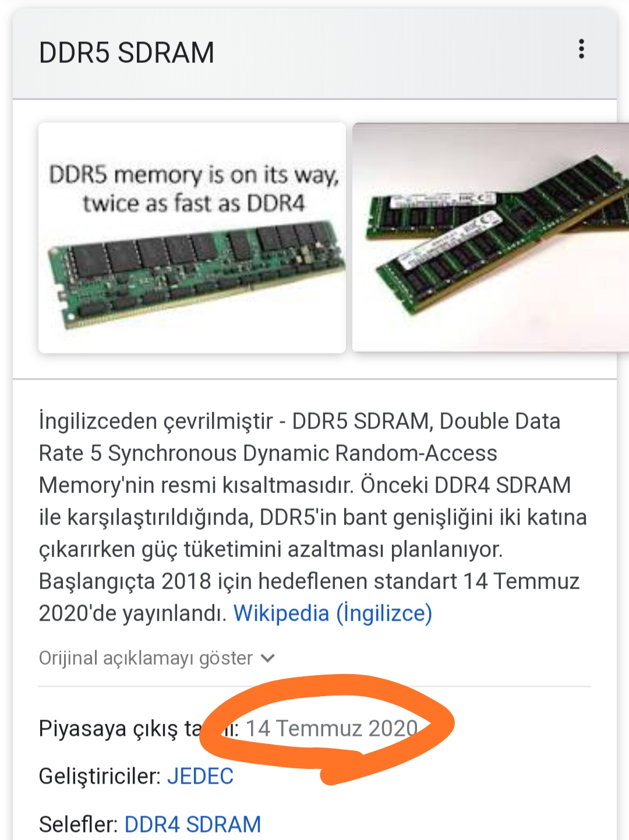Image resolution: width=629 pixels, height=840 pixels.
Task: Select the 14 Temmuz 2020 release date
Action: (332, 728)
